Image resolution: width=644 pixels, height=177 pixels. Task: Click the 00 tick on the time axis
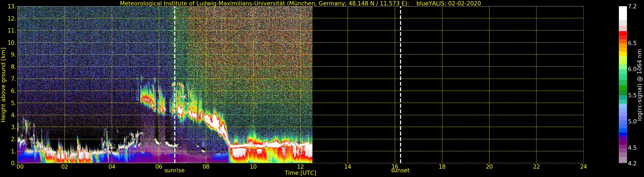click(20, 167)
